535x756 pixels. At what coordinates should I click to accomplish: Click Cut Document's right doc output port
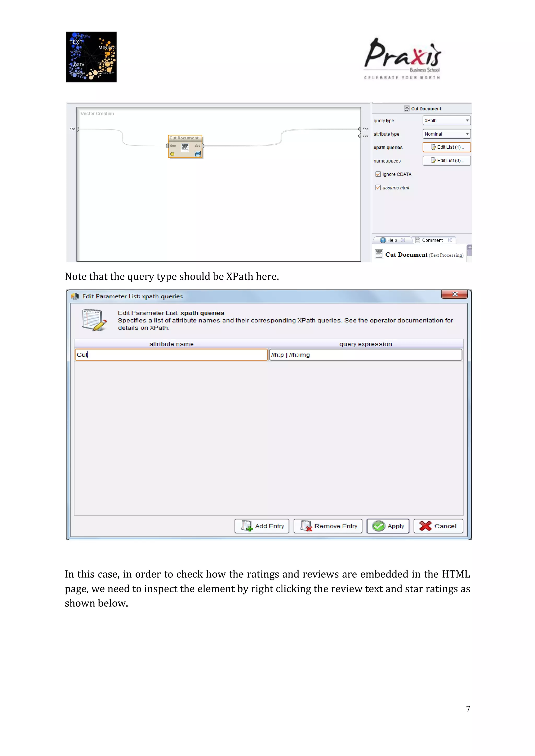(x=203, y=146)
